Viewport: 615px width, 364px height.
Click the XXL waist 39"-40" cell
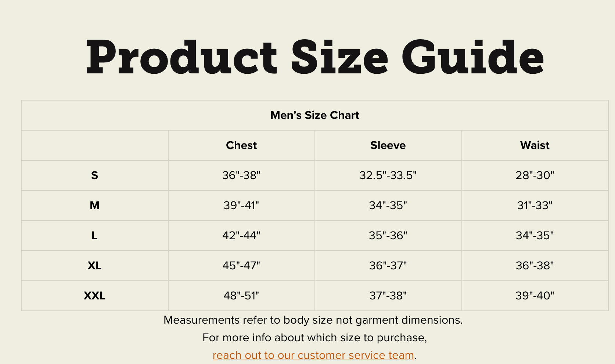click(x=535, y=296)
